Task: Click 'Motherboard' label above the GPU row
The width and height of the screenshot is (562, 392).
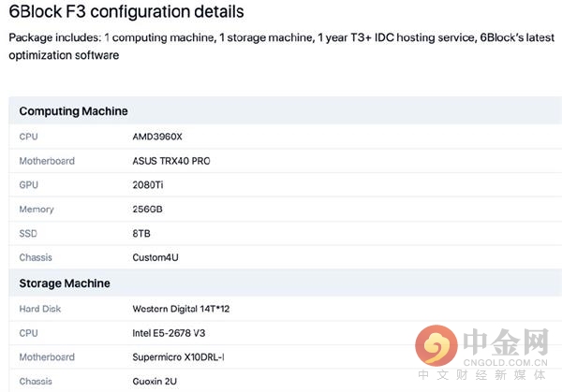Action: (47, 161)
